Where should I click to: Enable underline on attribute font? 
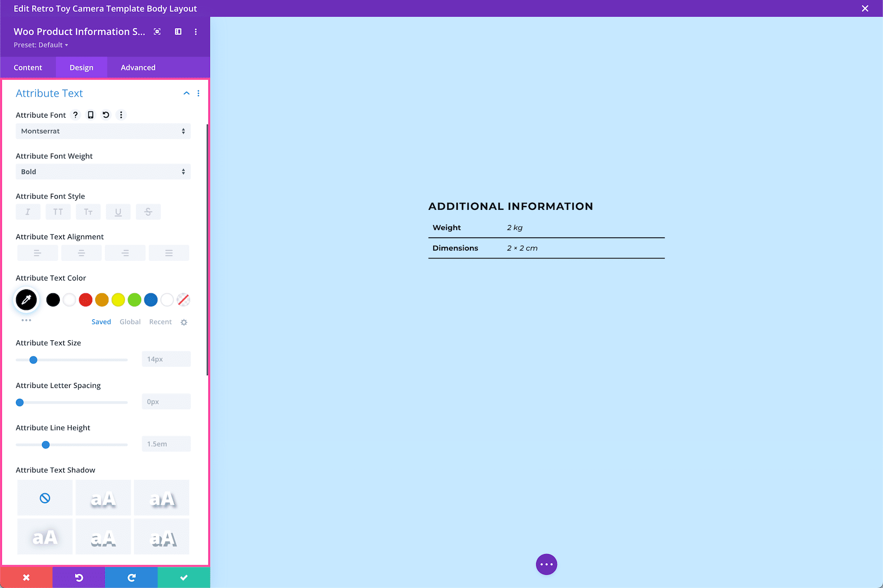[118, 211]
